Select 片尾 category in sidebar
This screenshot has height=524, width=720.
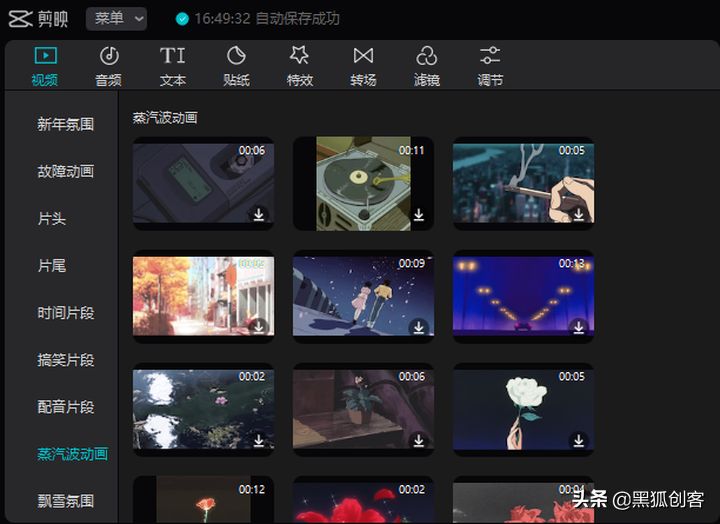tap(52, 265)
